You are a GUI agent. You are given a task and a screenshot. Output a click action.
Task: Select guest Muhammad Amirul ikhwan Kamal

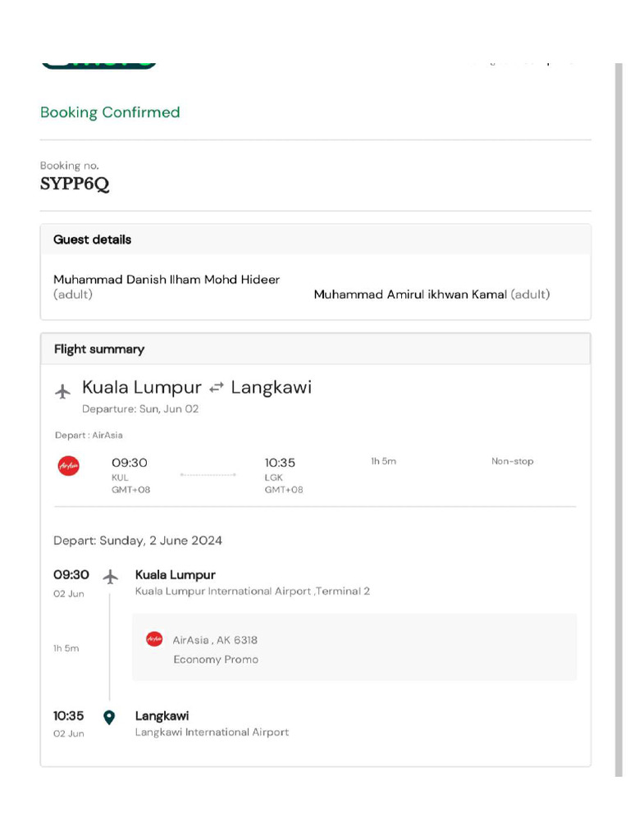click(410, 294)
